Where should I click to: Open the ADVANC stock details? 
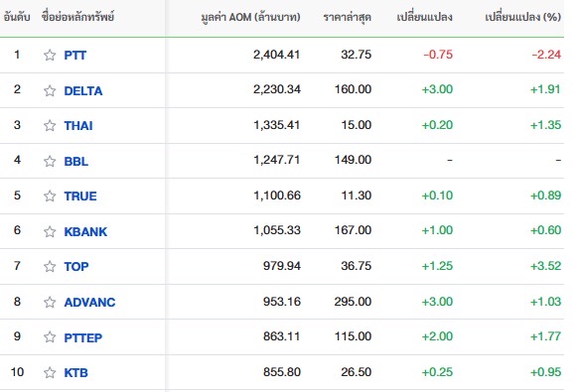tap(90, 303)
